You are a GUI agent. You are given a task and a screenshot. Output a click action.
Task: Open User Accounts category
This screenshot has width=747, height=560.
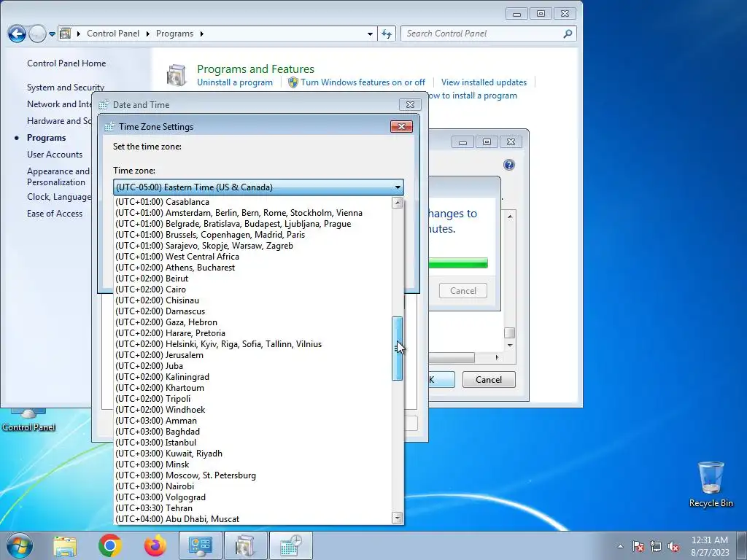coord(54,155)
